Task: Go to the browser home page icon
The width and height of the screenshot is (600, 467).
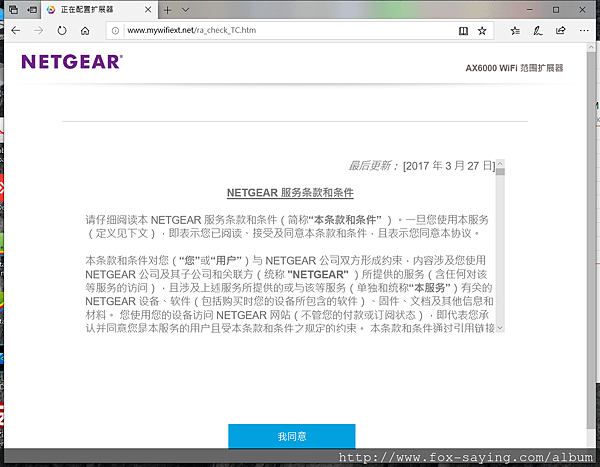Action: pos(85,31)
